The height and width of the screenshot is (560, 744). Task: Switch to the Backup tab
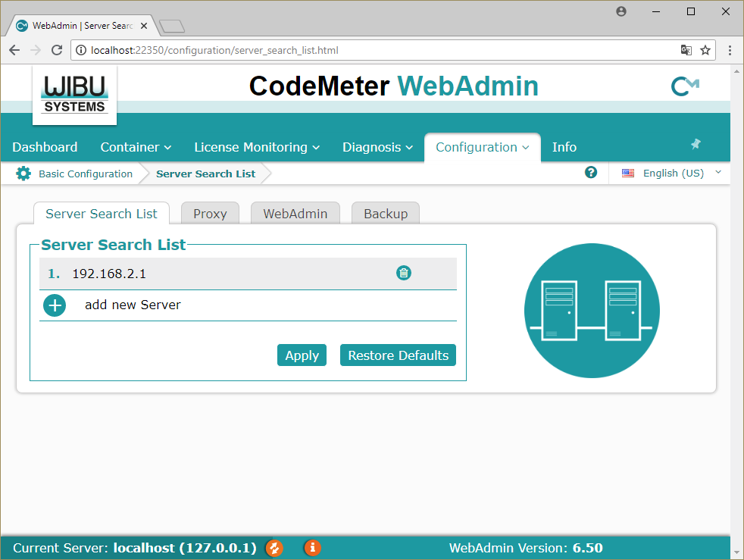click(x=386, y=214)
